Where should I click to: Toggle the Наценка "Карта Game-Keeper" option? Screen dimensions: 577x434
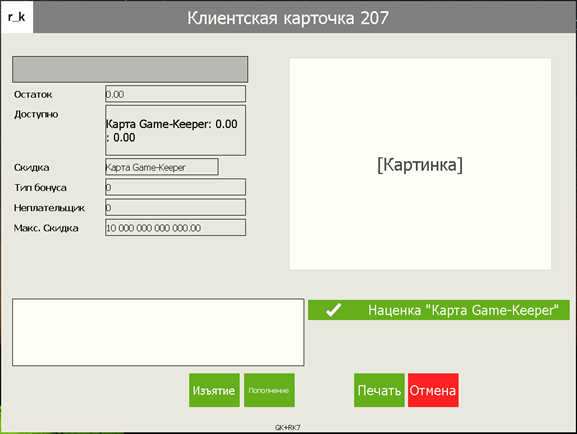click(x=439, y=310)
